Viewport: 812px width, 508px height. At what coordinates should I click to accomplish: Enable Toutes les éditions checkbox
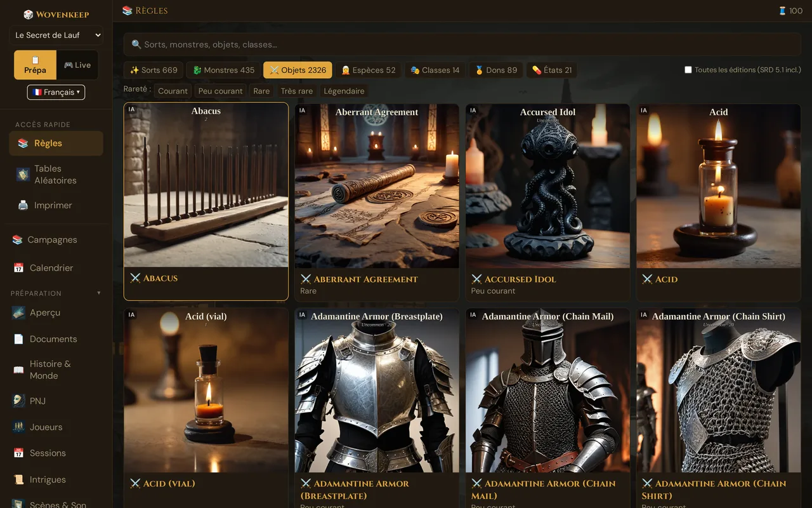688,70
